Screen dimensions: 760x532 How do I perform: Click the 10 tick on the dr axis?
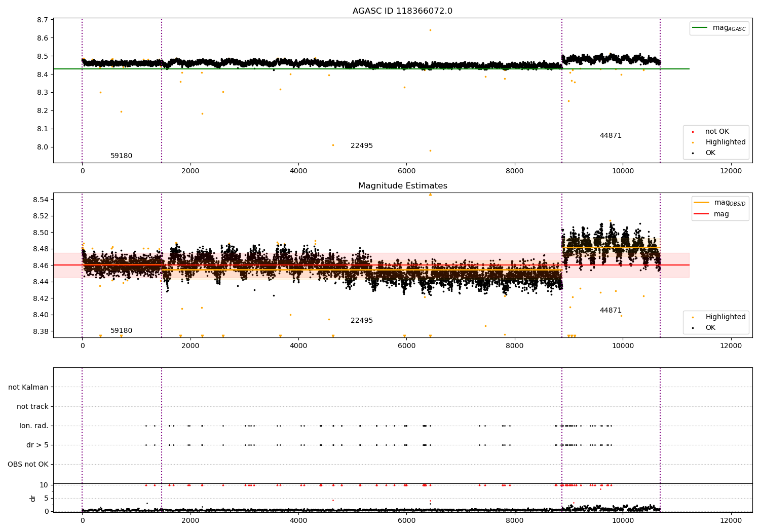coord(44,485)
